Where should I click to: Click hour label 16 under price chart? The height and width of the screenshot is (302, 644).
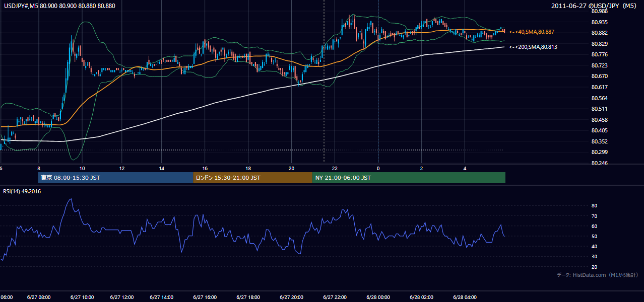point(205,168)
